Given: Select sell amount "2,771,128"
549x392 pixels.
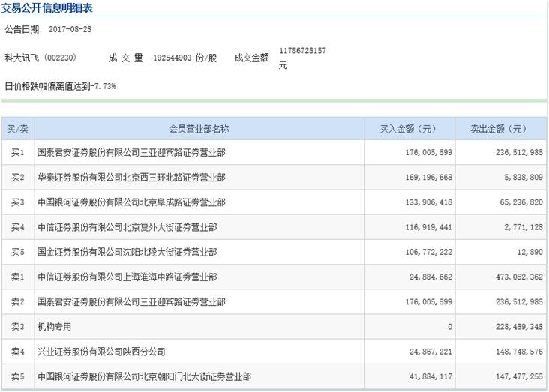Looking at the screenshot, I should point(523,227).
